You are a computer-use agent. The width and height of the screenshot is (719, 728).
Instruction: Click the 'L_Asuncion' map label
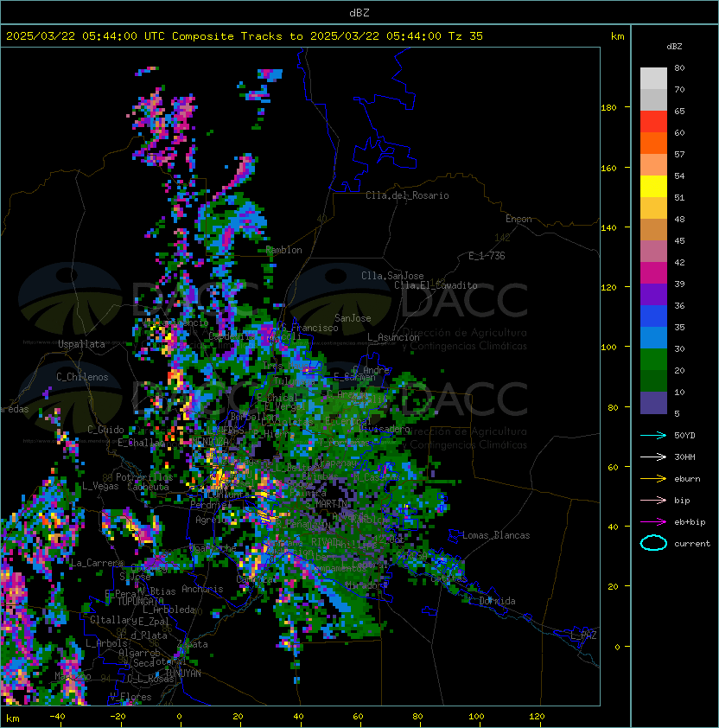click(x=393, y=337)
